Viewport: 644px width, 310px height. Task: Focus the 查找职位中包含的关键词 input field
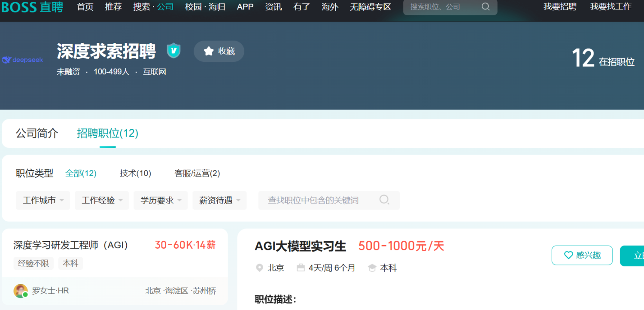[329, 201]
